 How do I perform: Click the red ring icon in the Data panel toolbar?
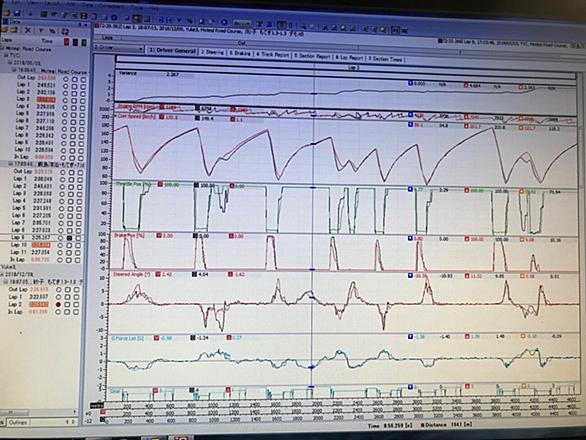[65, 31]
